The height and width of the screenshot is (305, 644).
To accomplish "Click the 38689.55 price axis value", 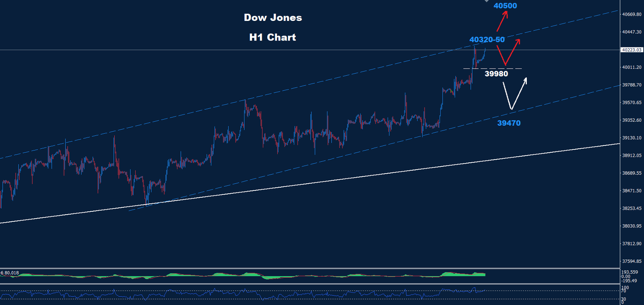I will pos(632,173).
